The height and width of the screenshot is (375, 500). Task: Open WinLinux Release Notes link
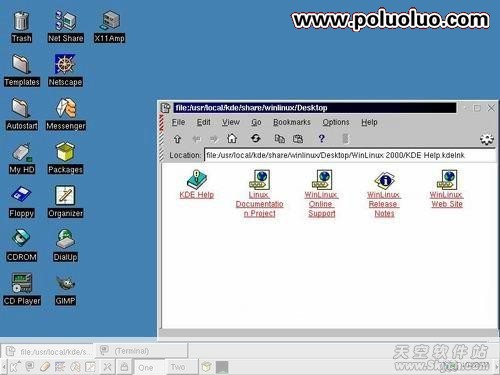tap(384, 194)
